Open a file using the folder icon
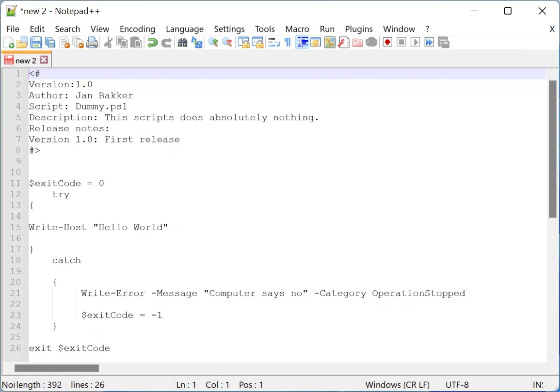 click(22, 43)
